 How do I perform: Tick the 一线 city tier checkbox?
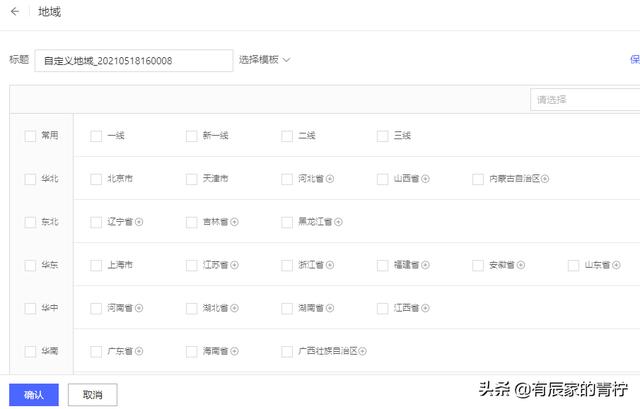[96, 136]
